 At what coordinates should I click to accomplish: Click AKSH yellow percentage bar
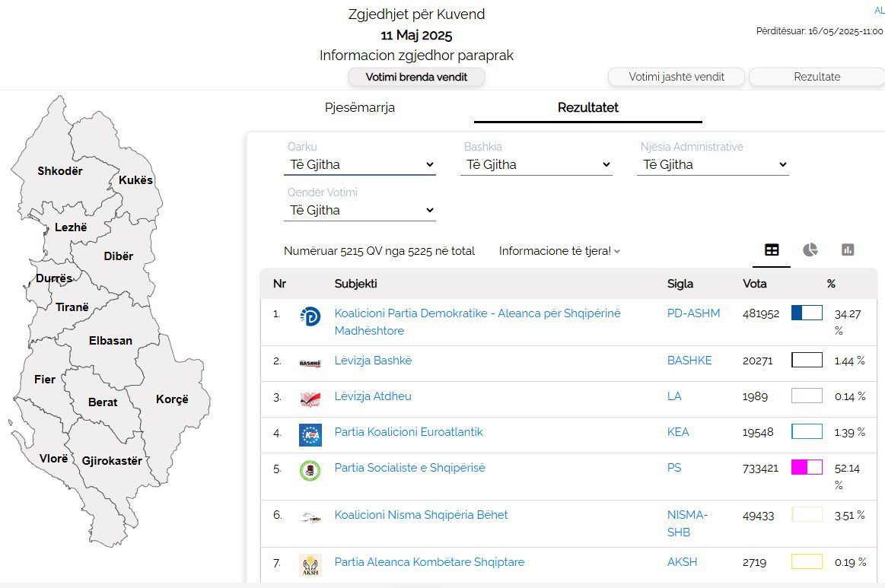tap(807, 561)
